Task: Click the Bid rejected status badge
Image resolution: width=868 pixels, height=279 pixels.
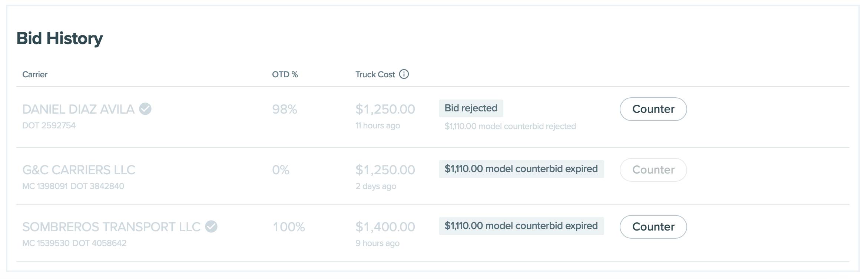Action: [471, 108]
